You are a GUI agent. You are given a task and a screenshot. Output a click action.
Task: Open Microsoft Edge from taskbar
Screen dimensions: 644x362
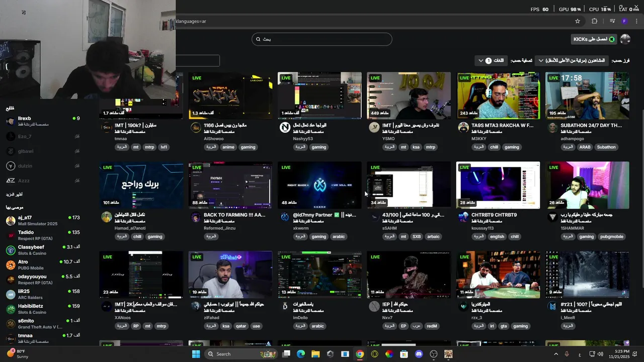(x=301, y=354)
